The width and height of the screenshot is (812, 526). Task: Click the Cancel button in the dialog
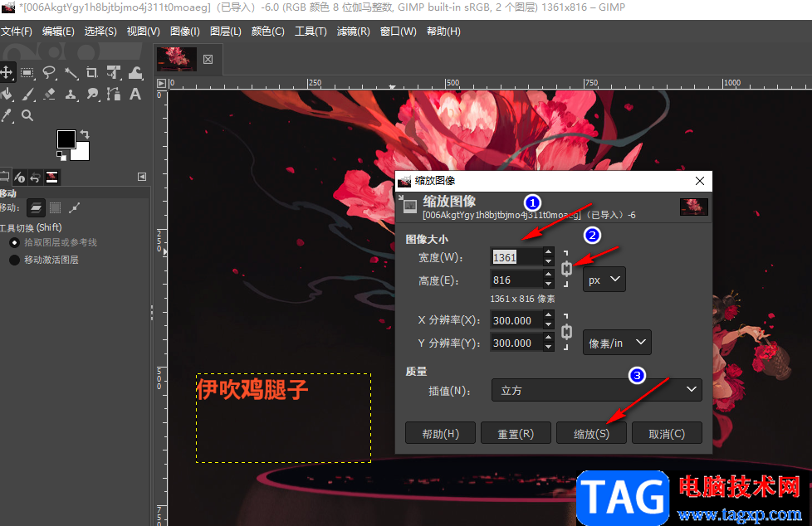point(667,433)
